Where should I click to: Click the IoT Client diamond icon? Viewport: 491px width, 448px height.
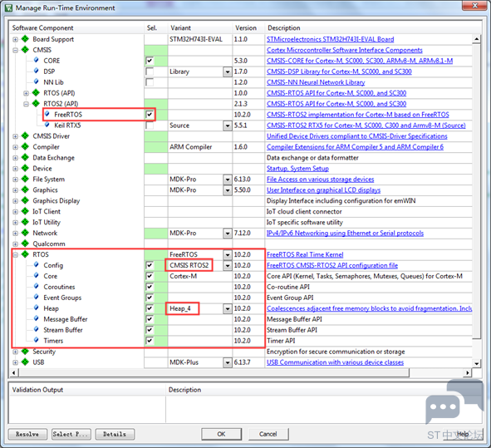[x=25, y=211]
